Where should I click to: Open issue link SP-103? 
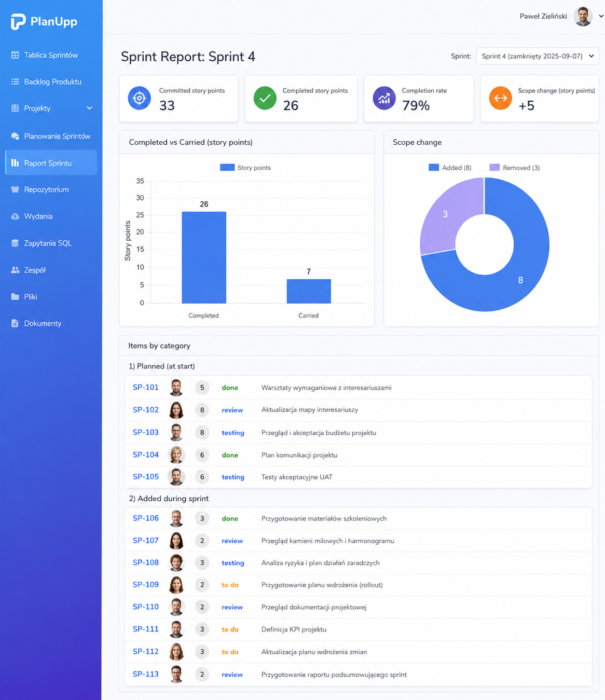click(146, 432)
